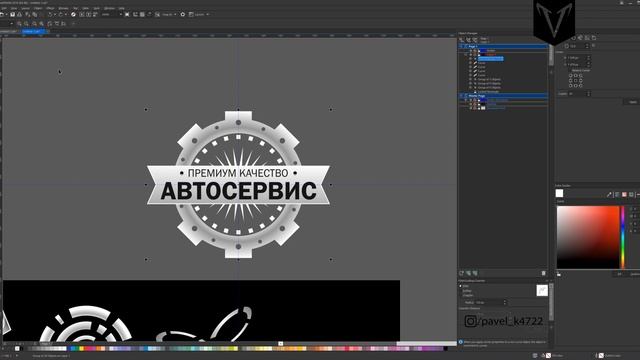
Task: Click the Print icon in the standard toolbar
Action: pos(19,14)
